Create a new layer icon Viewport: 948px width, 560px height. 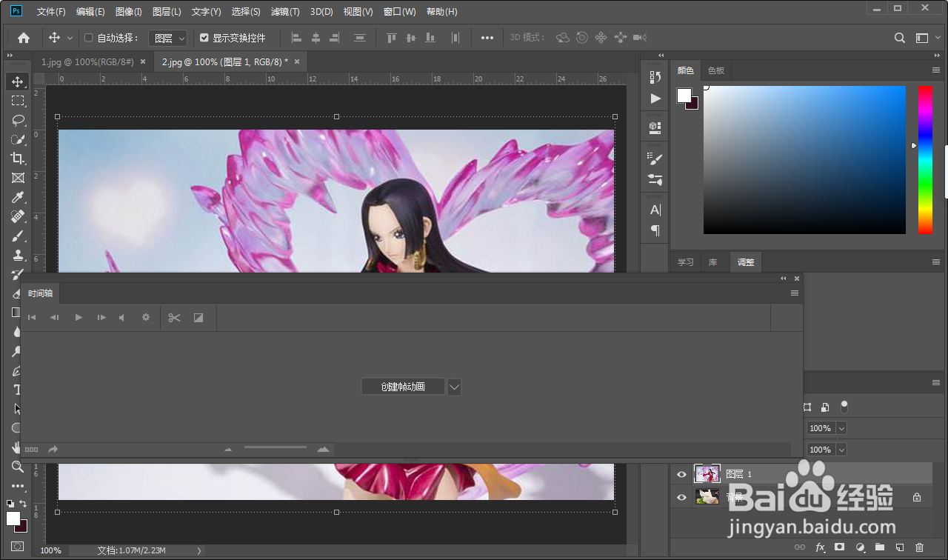point(900,547)
